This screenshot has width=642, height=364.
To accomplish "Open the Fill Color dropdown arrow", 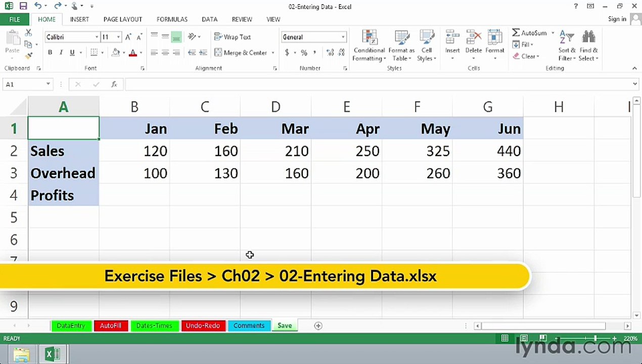I will pos(124,53).
